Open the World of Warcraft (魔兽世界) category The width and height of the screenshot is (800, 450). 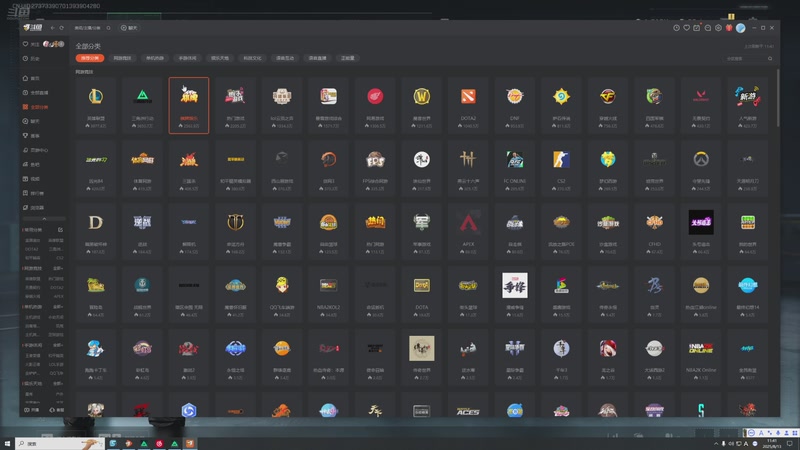pyautogui.click(x=421, y=106)
